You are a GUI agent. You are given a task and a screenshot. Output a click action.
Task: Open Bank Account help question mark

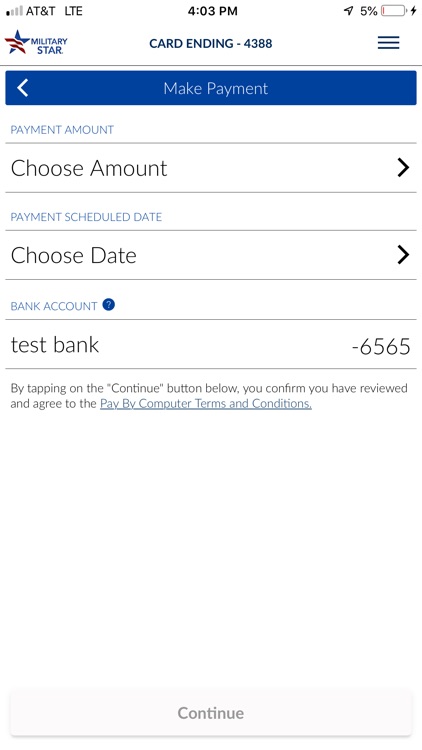(x=109, y=305)
